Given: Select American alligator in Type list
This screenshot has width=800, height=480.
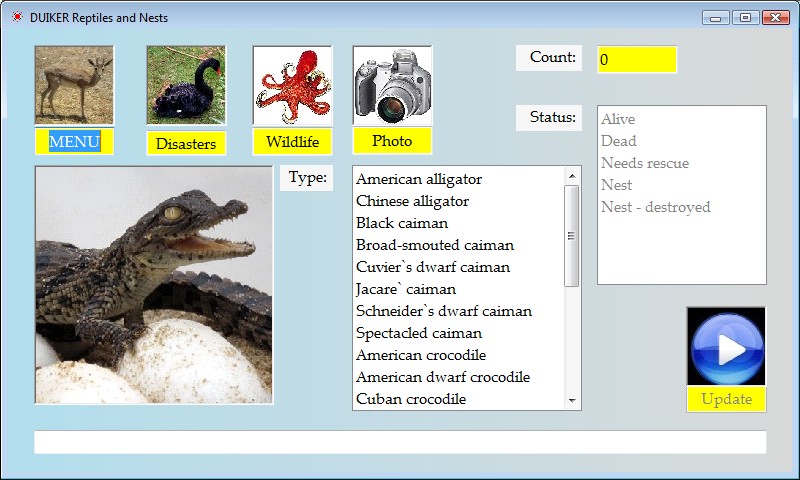Looking at the screenshot, I should [x=419, y=179].
